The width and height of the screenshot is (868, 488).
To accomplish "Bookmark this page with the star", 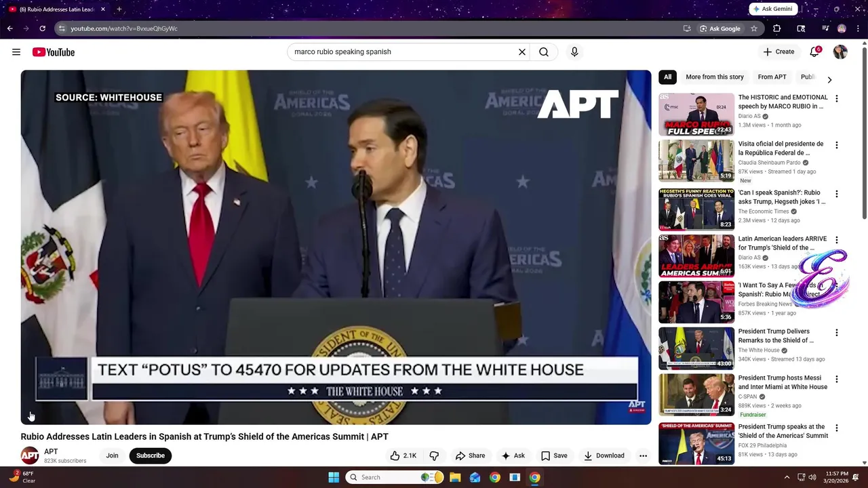I will [x=753, y=28].
